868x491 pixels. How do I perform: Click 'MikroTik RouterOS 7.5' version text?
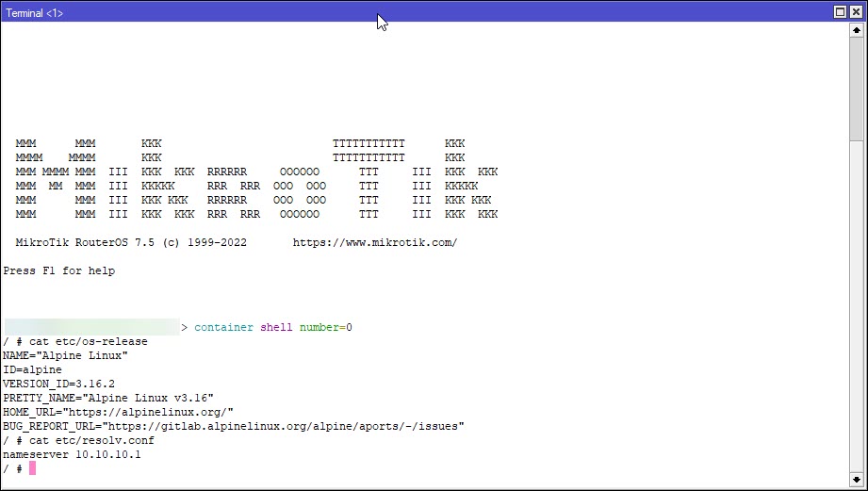click(85, 242)
